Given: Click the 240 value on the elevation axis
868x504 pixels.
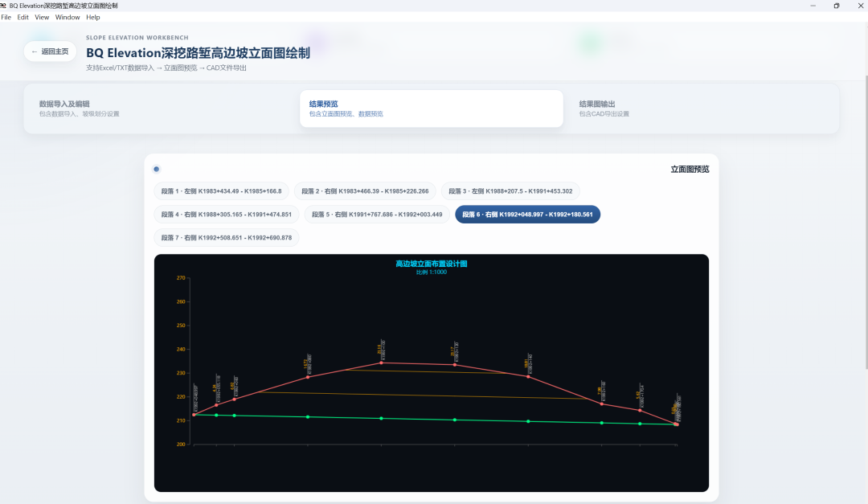Looking at the screenshot, I should pos(181,350).
